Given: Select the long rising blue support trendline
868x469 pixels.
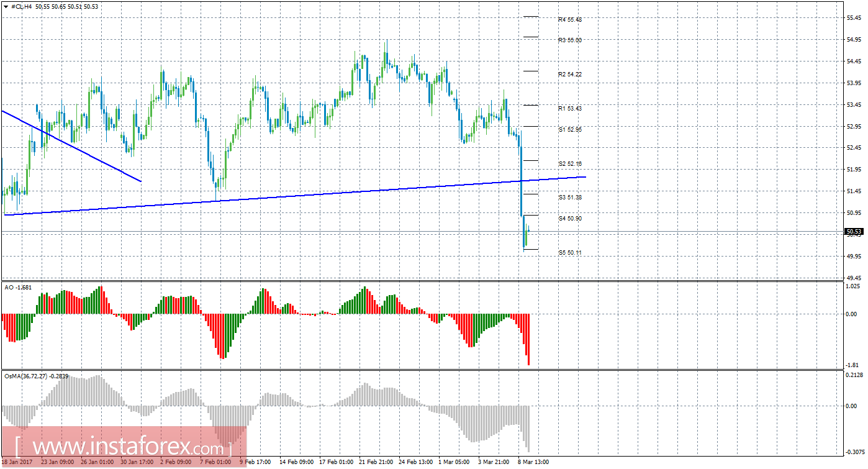Looking at the screenshot, I should [x=295, y=196].
